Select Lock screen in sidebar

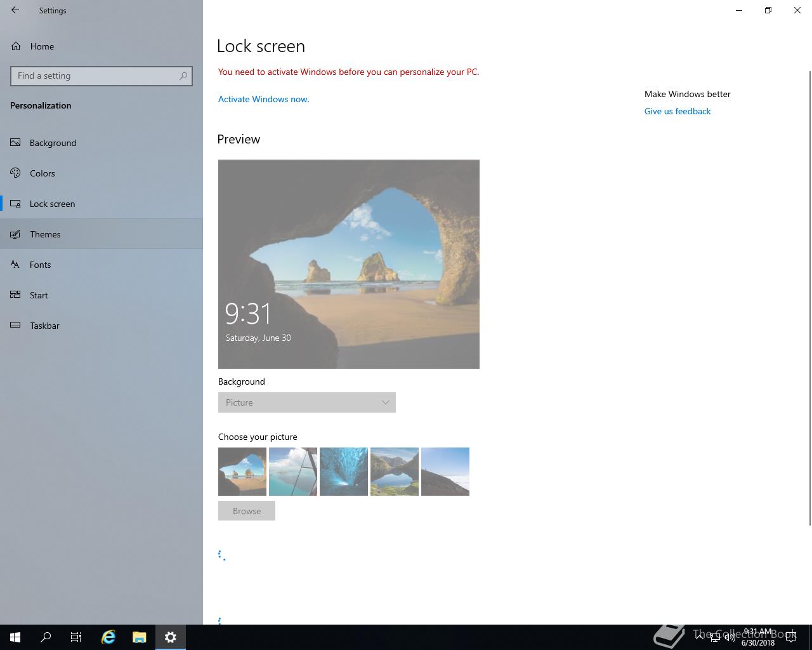pyautogui.click(x=101, y=204)
